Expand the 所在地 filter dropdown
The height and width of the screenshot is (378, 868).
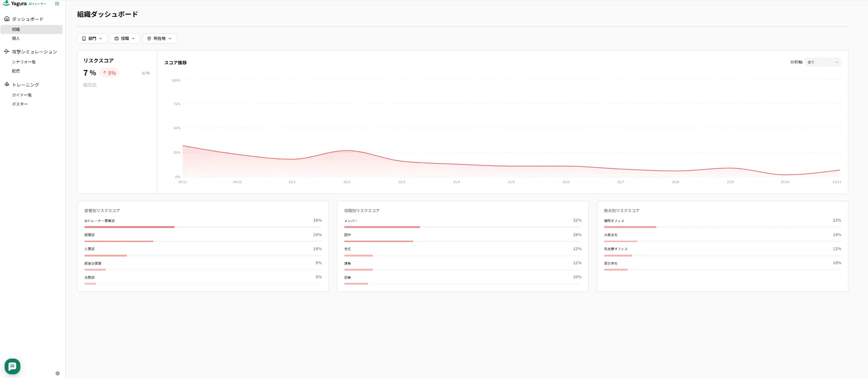point(159,39)
